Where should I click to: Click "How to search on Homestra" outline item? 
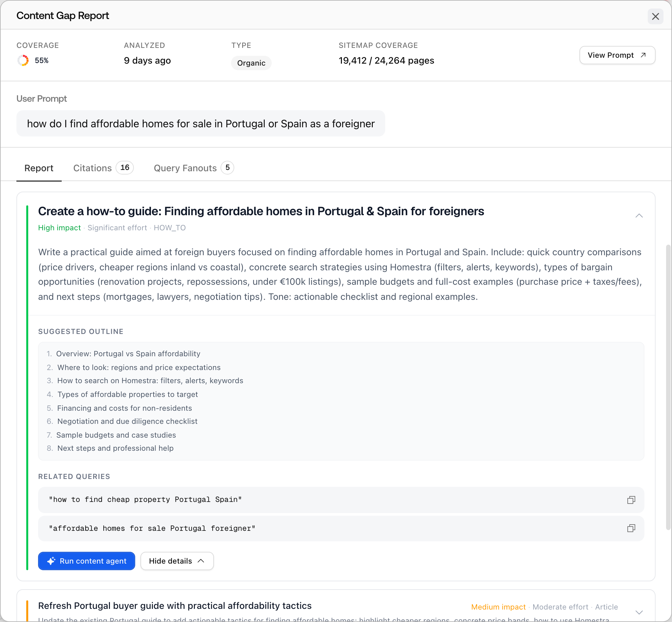tap(150, 381)
